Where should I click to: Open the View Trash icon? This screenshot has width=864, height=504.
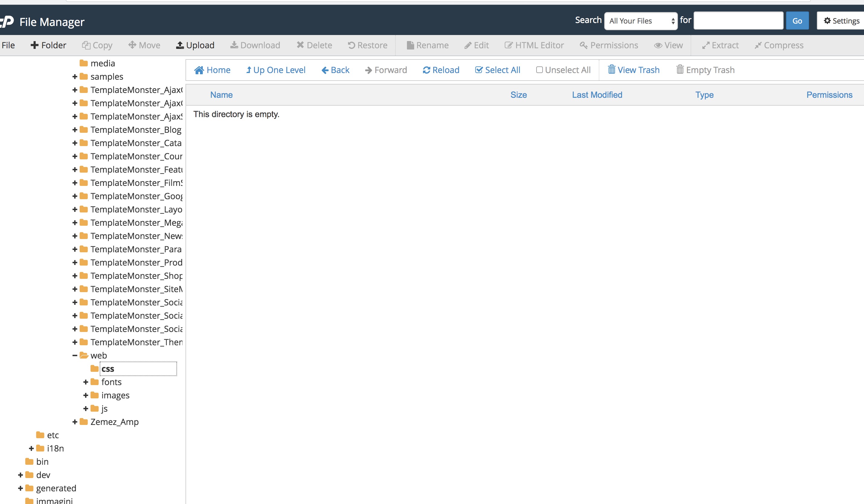point(612,69)
